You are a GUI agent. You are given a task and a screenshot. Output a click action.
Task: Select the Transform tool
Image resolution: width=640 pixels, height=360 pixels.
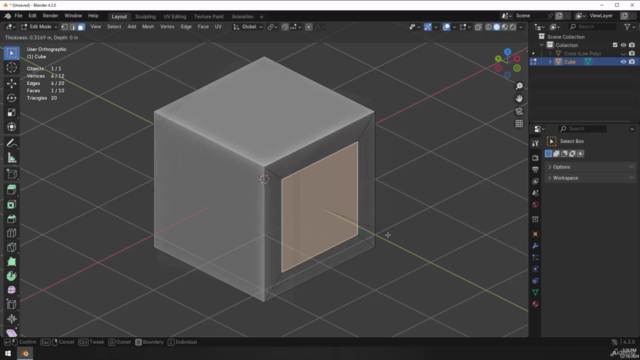tap(11, 127)
